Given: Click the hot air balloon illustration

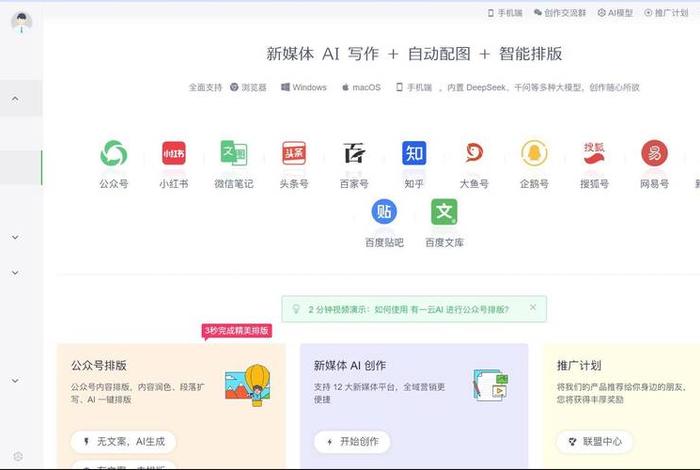Looking at the screenshot, I should click(248, 385).
